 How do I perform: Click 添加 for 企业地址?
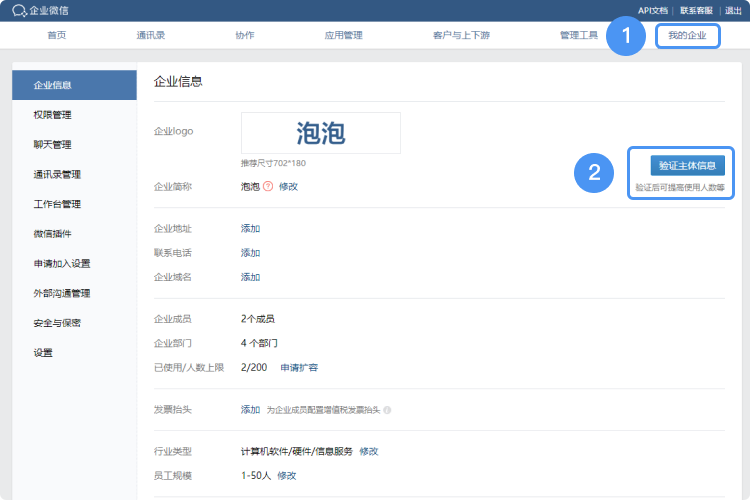[x=250, y=229]
